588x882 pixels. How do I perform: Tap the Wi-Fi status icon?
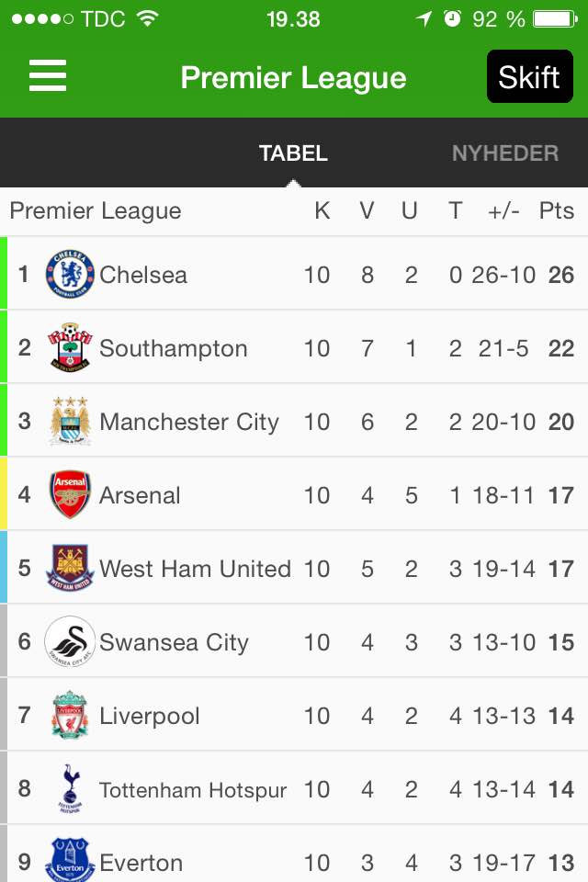(147, 18)
